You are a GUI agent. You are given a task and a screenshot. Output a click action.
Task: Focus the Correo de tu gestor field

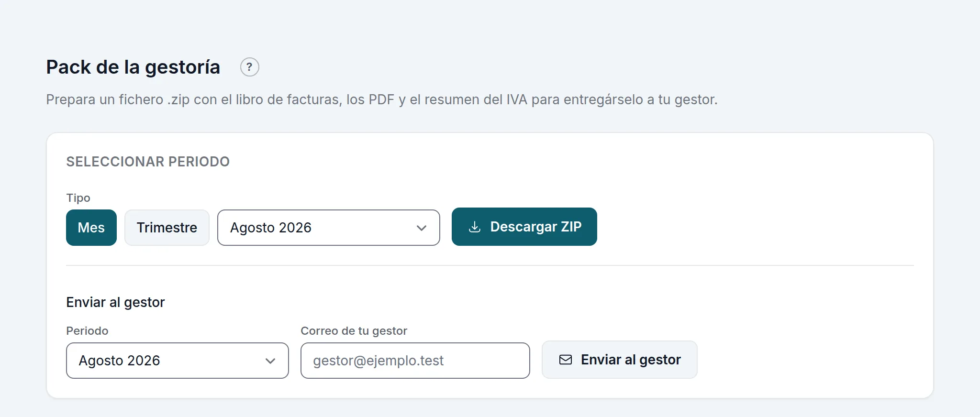pyautogui.click(x=415, y=361)
